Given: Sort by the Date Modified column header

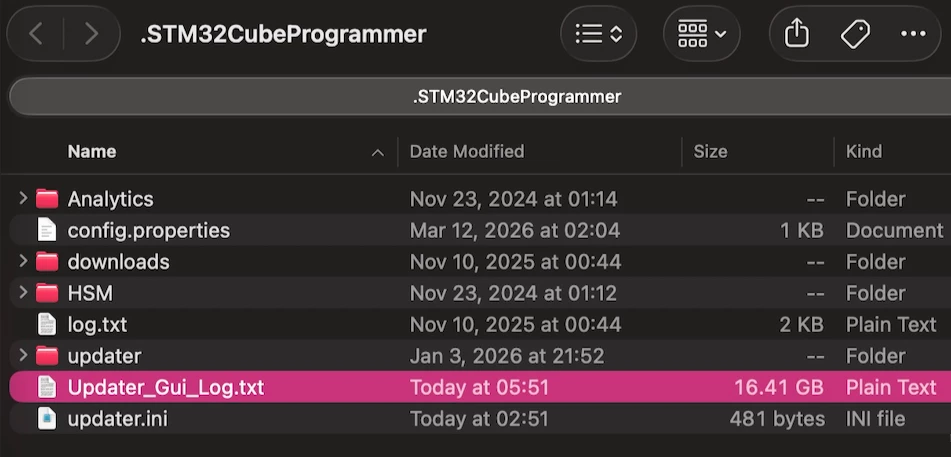Looking at the screenshot, I should 467,151.
